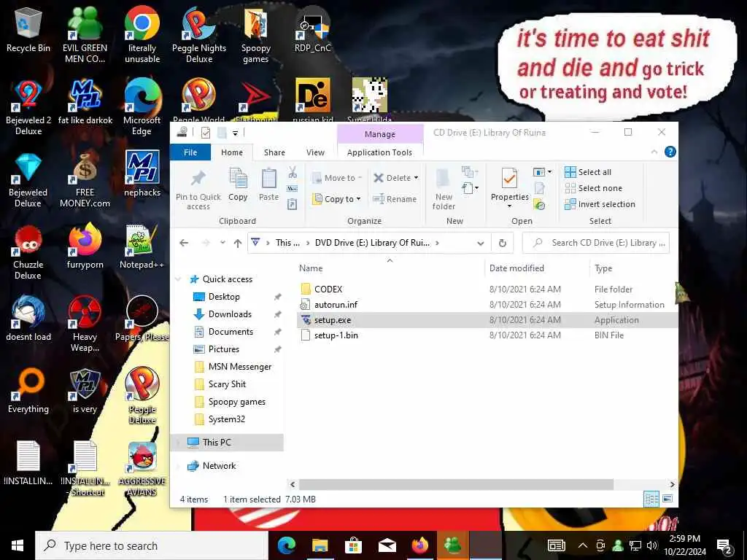Switch to the View ribbon tab
Image resolution: width=747 pixels, height=560 pixels.
pyautogui.click(x=315, y=152)
